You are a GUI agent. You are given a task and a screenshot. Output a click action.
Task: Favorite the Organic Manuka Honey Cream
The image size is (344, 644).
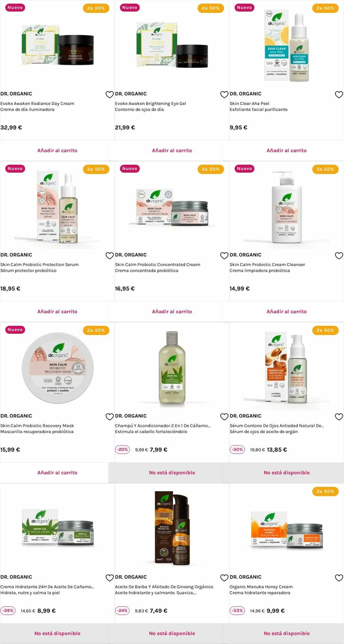(x=339, y=578)
